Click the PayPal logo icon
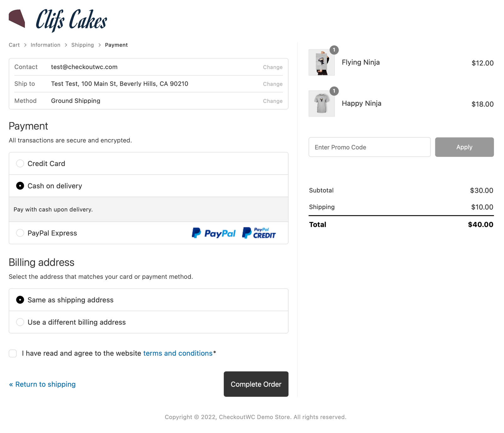 [x=214, y=233]
